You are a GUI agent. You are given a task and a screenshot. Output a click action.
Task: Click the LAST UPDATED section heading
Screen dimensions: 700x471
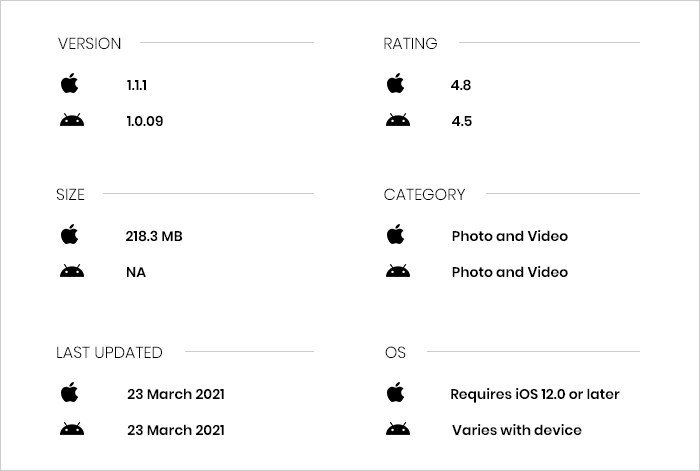(x=109, y=353)
